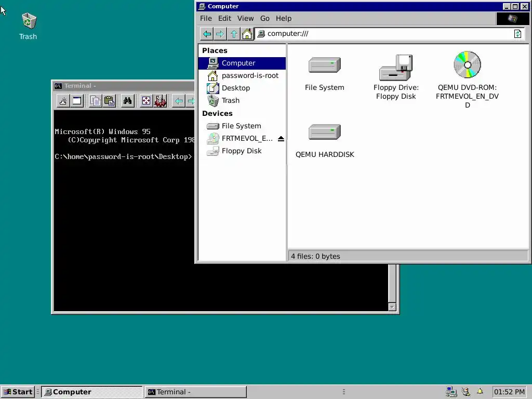Select Desktop in the Places sidebar
Viewport: 532px width, 399px height.
(x=242, y=88)
